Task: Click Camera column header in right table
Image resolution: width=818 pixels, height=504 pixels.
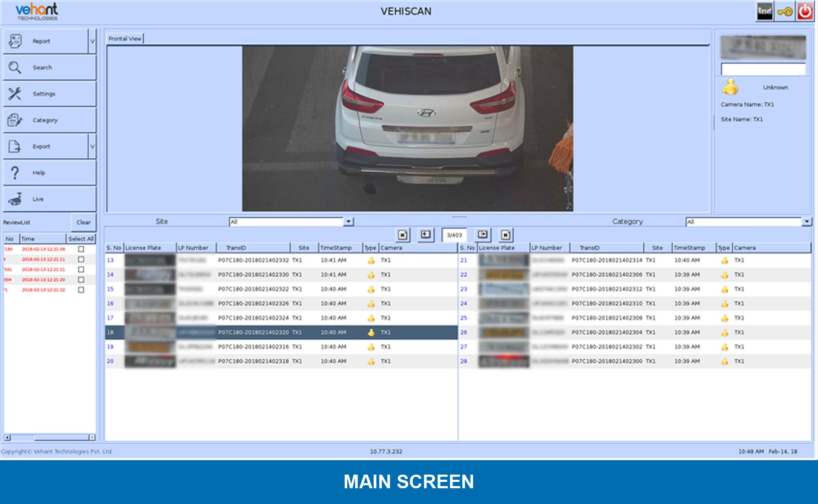Action: 771,248
